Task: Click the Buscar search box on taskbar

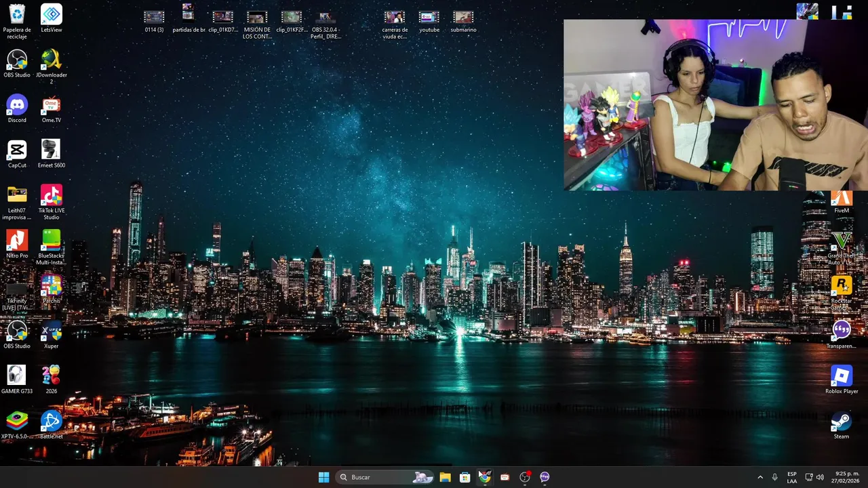Action: 385,477
